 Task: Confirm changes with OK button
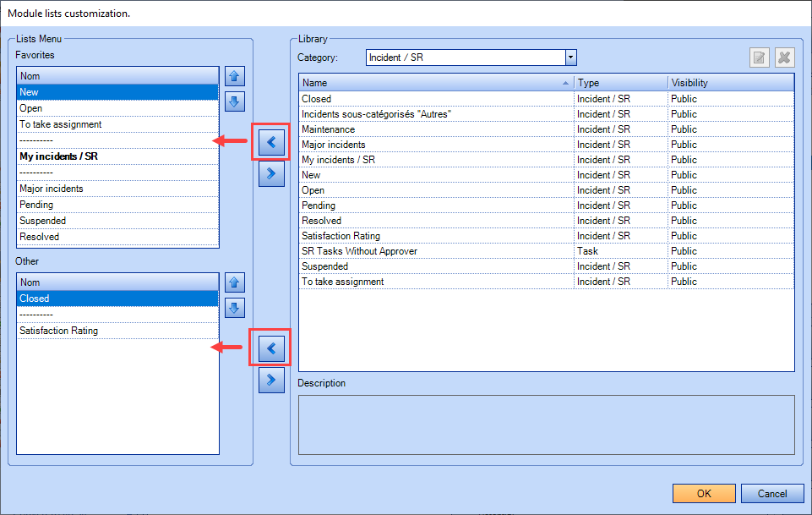coord(704,493)
